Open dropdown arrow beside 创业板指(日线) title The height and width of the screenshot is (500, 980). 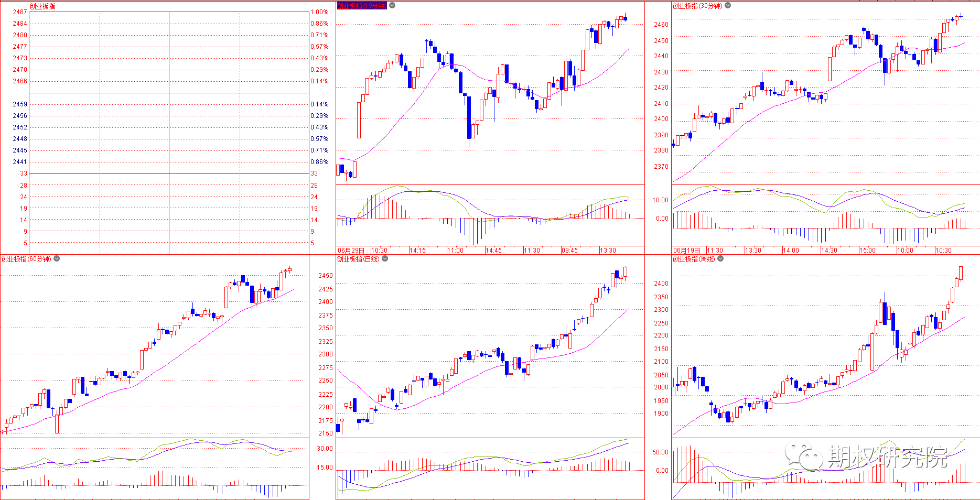point(385,259)
